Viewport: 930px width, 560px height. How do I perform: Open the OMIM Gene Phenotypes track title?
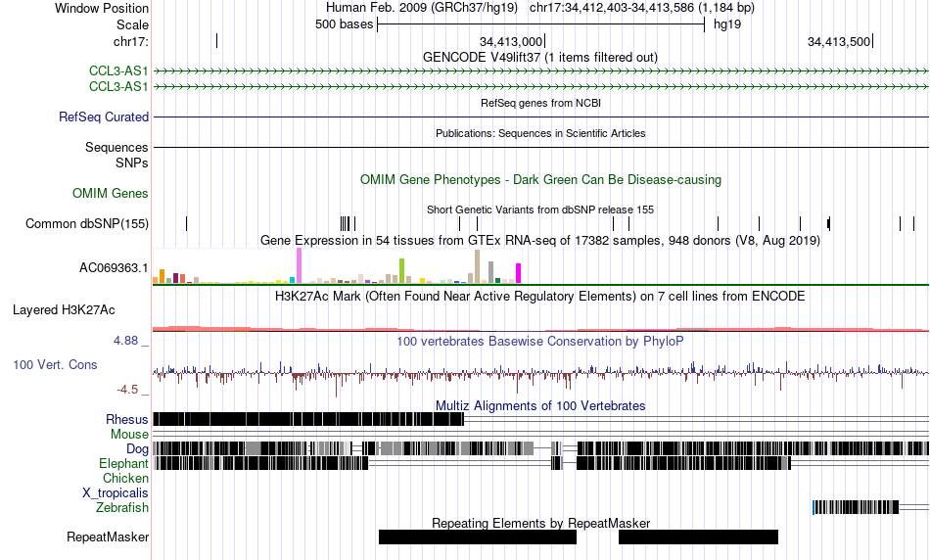(540, 180)
